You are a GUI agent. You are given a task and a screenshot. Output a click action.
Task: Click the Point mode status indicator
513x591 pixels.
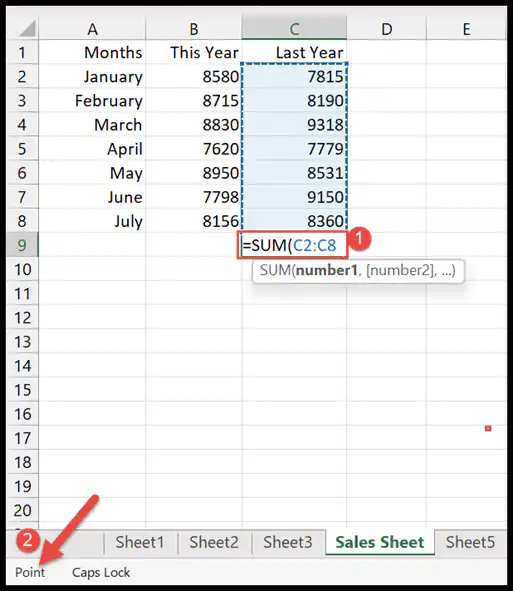(30, 573)
